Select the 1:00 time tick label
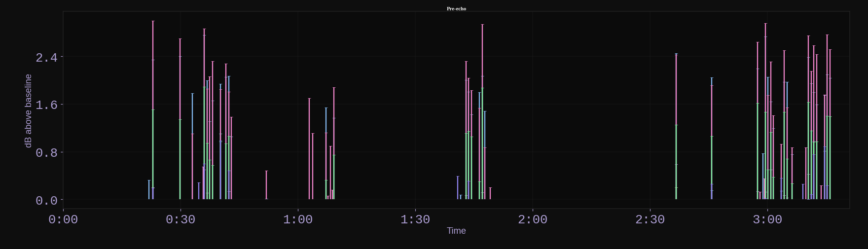The width and height of the screenshot is (868, 249). click(298, 219)
